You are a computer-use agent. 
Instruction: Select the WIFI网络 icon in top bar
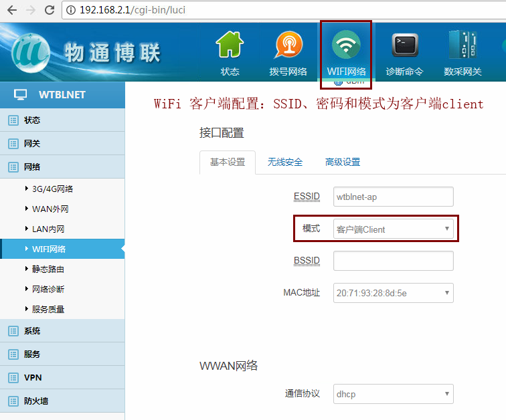pyautogui.click(x=346, y=47)
